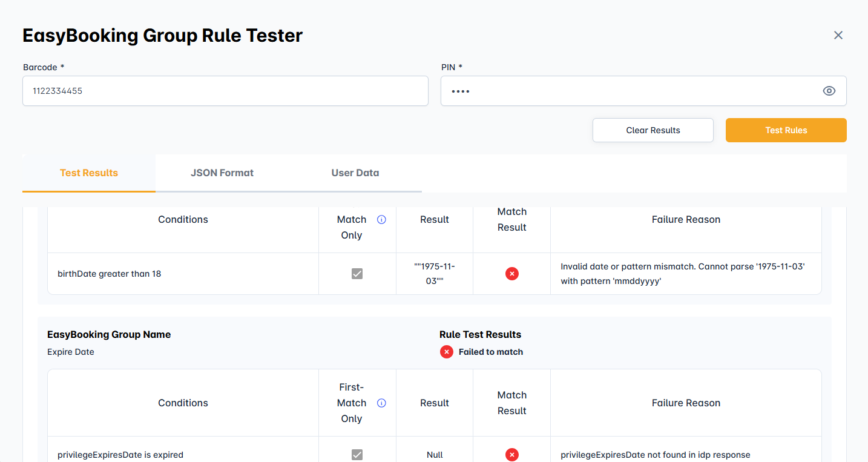Viewport: 868px width, 462px height.
Task: Click red failed icon in privilegeExpiresDate row
Action: click(511, 455)
